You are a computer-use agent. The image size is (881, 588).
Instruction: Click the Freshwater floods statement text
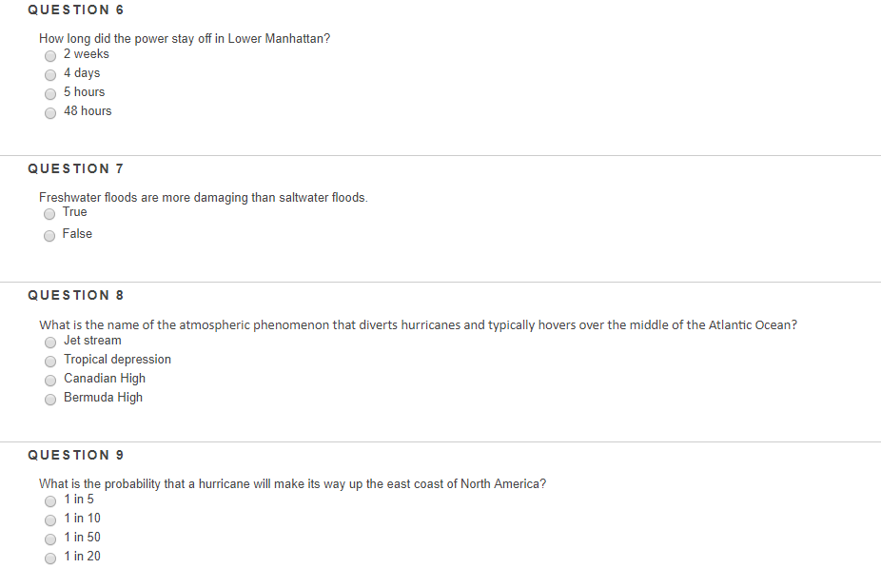tap(204, 197)
